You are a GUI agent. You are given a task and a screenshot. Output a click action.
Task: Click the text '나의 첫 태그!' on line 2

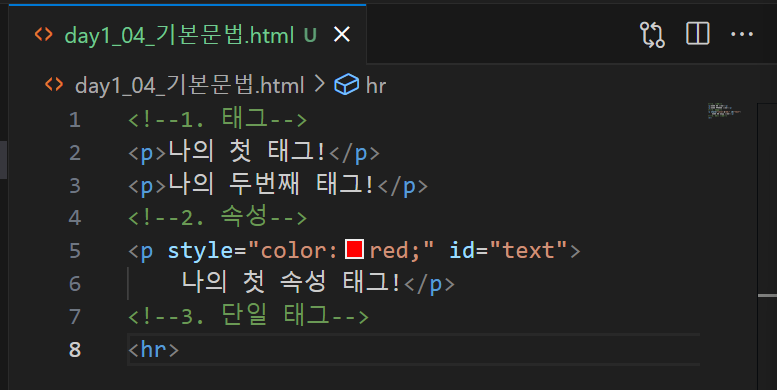[x=247, y=152]
